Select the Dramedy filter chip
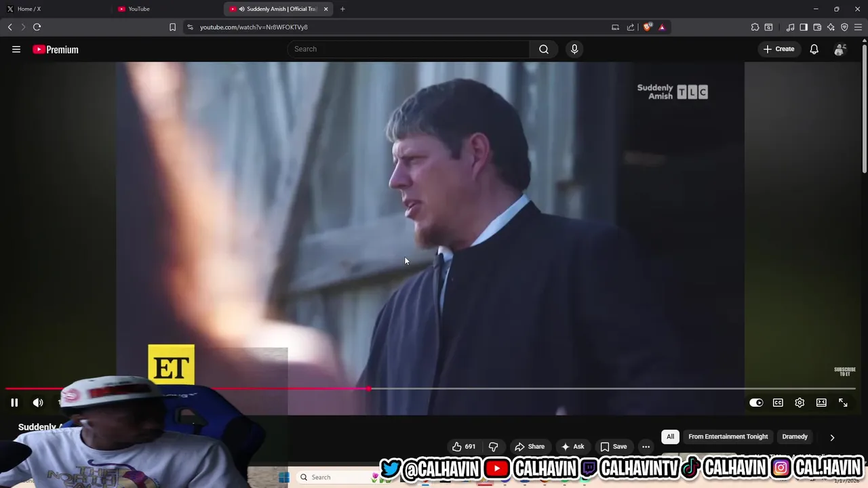 pyautogui.click(x=795, y=436)
